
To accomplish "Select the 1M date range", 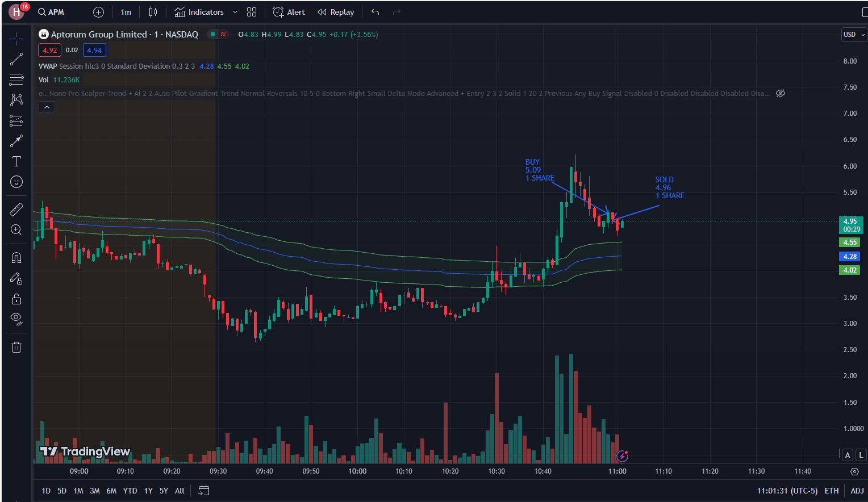I will (x=78, y=491).
